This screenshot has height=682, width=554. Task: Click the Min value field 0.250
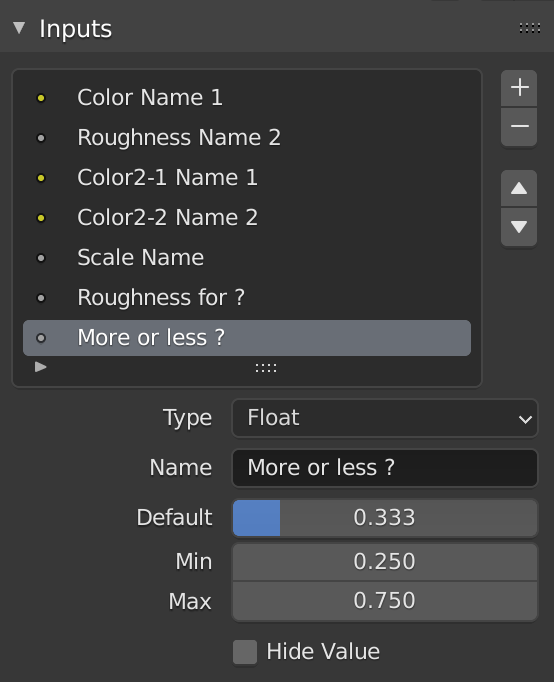click(x=385, y=562)
